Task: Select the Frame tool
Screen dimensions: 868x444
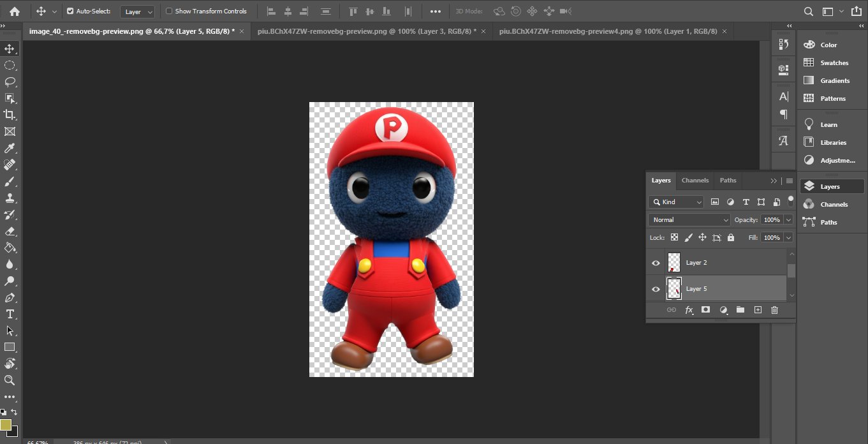Action: [10, 131]
